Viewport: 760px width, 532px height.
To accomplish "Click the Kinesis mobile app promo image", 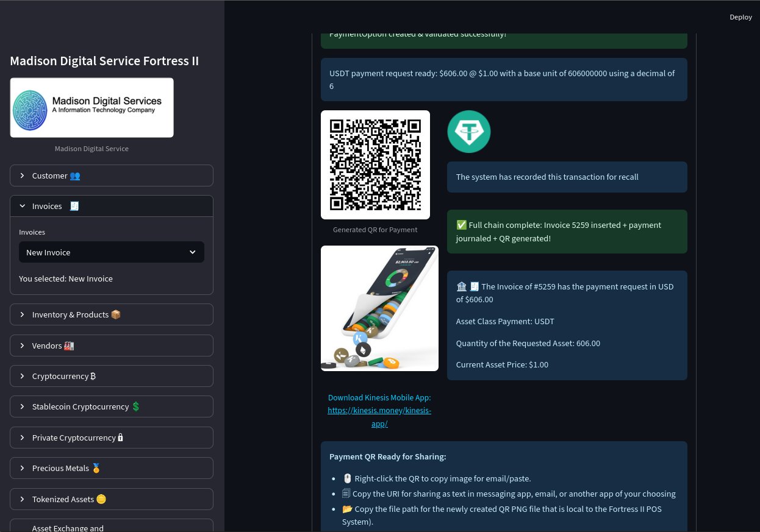I will (x=379, y=308).
